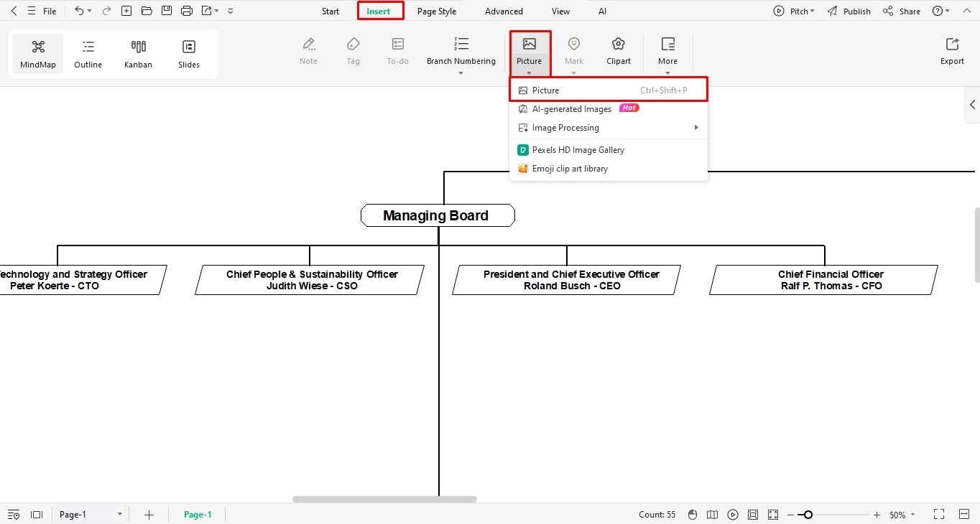Play presentation from the status bar
Viewport: 980px width, 524px height.
[x=732, y=515]
